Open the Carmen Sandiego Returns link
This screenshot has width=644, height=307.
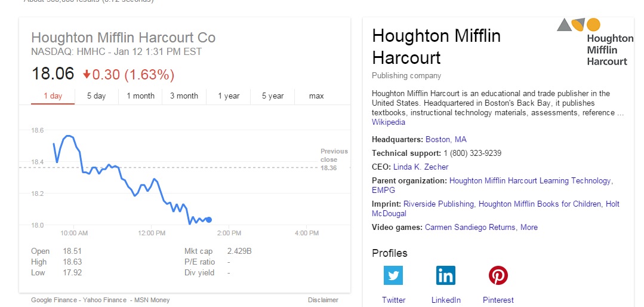point(470,228)
